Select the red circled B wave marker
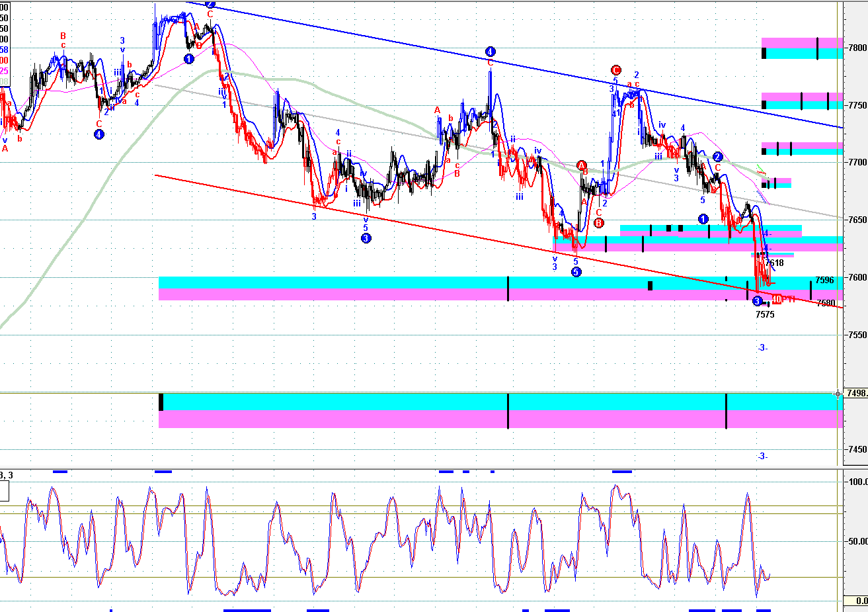 tap(599, 222)
